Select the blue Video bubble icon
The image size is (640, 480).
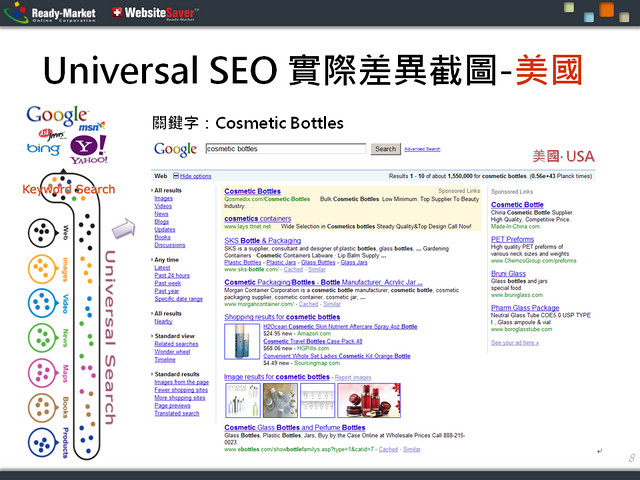pos(42,303)
